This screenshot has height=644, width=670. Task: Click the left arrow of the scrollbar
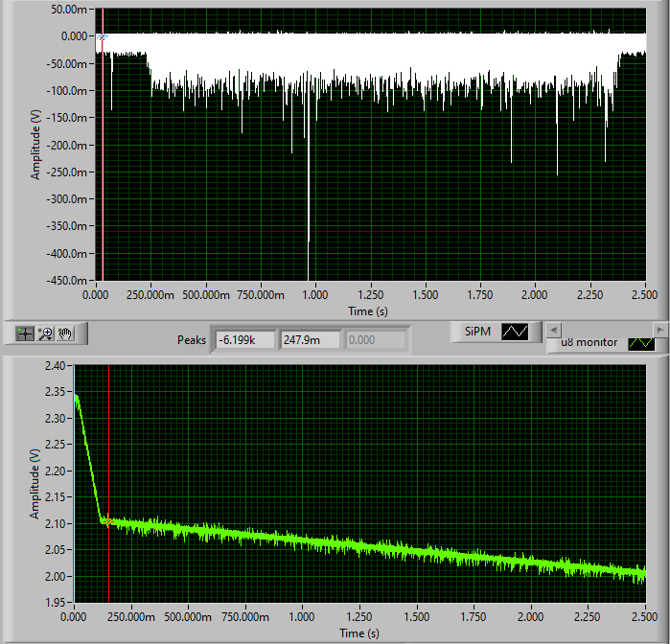[x=554, y=330]
